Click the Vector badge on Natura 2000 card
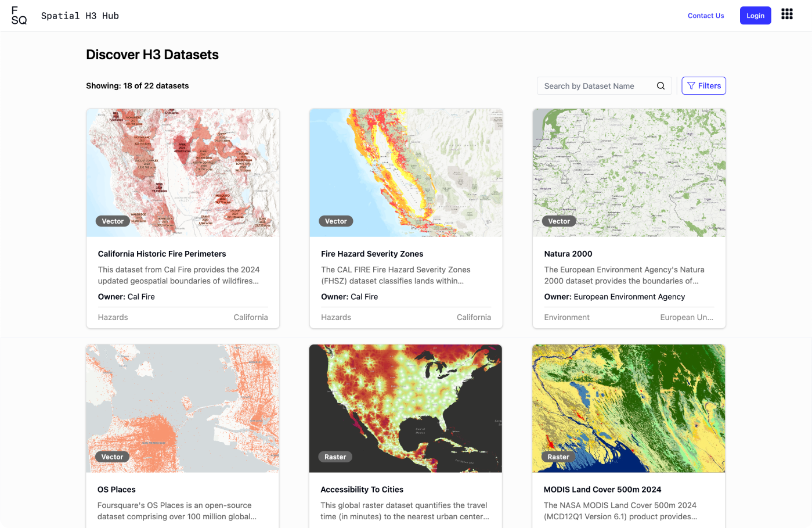 (x=559, y=221)
